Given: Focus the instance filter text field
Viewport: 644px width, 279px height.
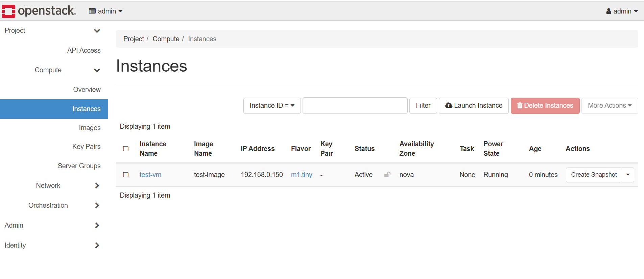Looking at the screenshot, I should [x=355, y=106].
